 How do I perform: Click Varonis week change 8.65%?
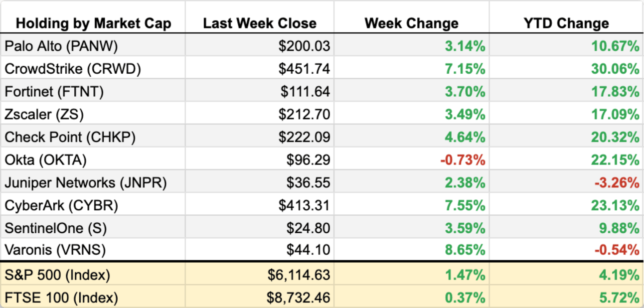(465, 249)
